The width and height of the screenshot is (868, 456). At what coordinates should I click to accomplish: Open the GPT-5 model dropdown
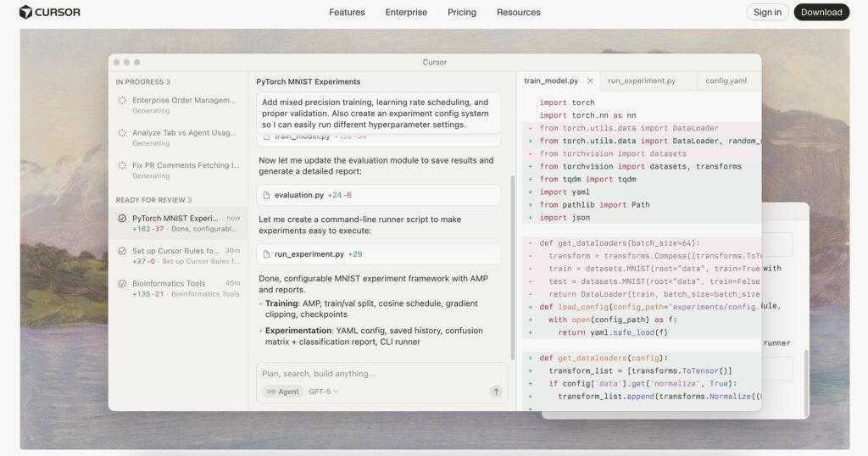(x=324, y=392)
